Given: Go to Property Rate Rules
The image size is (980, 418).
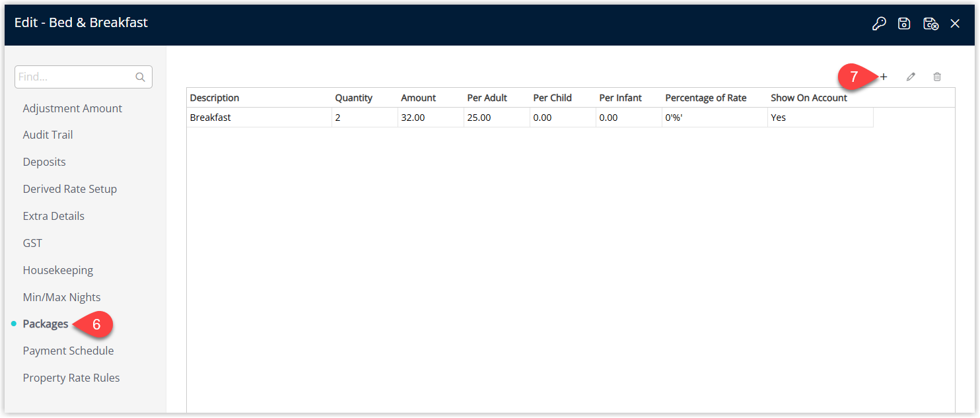Looking at the screenshot, I should click(x=71, y=378).
